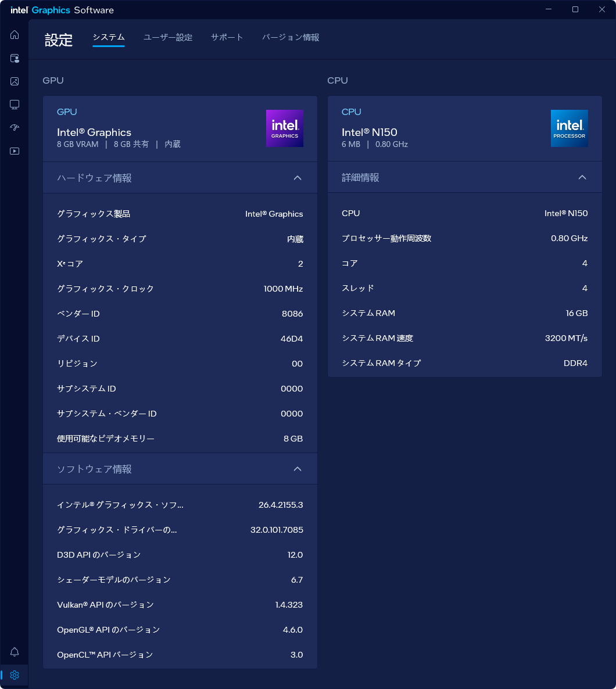
Task: Click the サブシステム ID row label
Action: point(86,389)
